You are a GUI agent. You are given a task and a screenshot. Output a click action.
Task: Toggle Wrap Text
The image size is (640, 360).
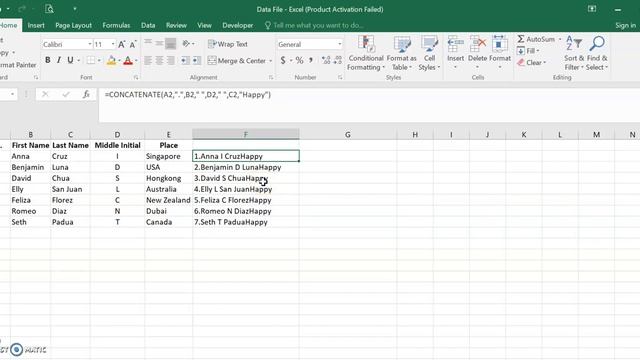point(228,44)
